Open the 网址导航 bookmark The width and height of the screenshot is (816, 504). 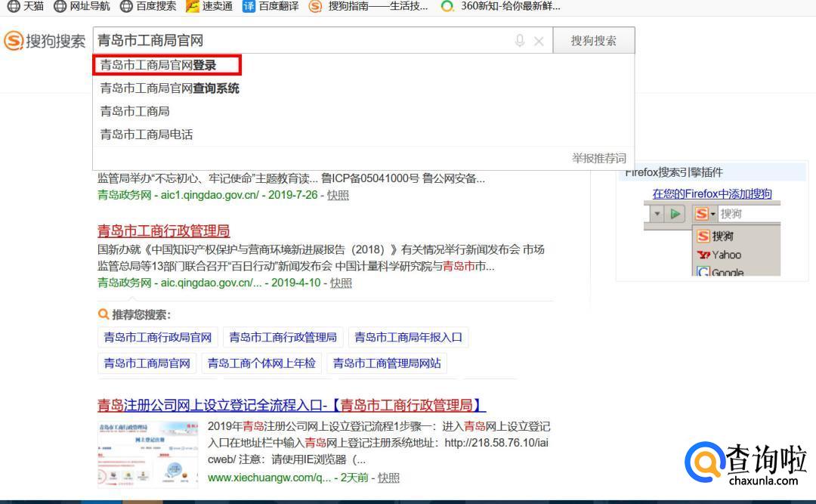tap(82, 6)
